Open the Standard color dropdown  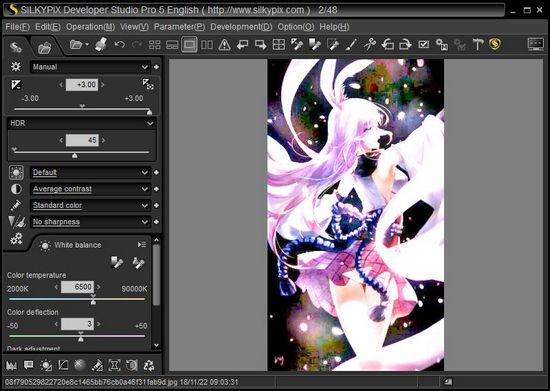pos(90,205)
